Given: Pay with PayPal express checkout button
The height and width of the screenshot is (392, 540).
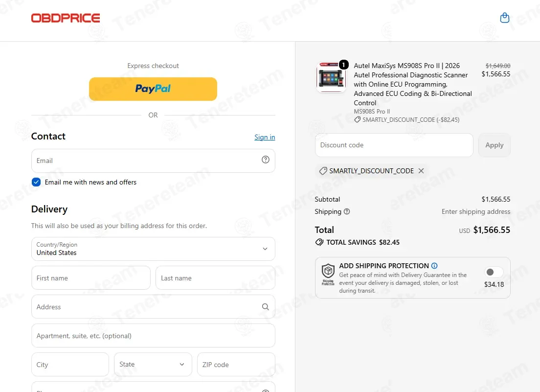Looking at the screenshot, I should [x=153, y=89].
